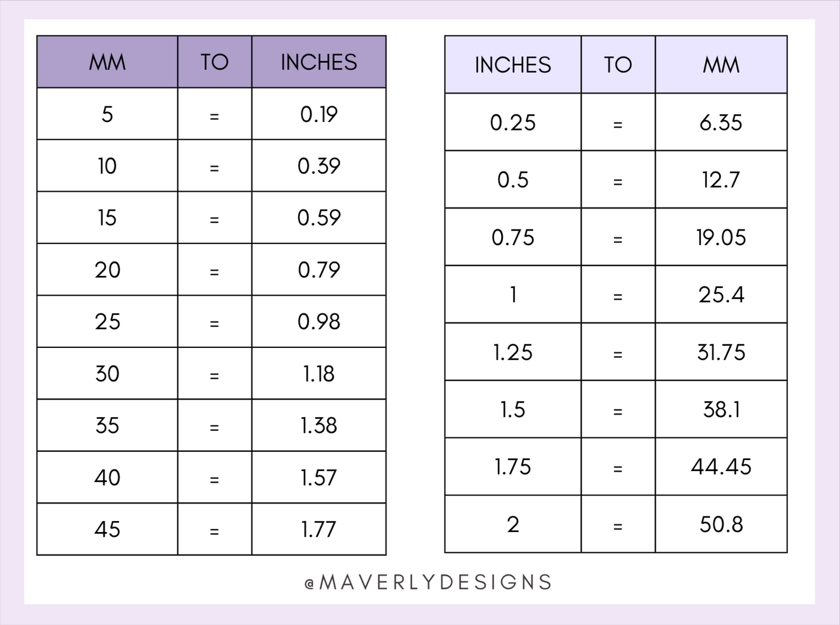Screen dimensions: 840x625
Task: Click the 0.98 inches cell
Action: pos(319,321)
